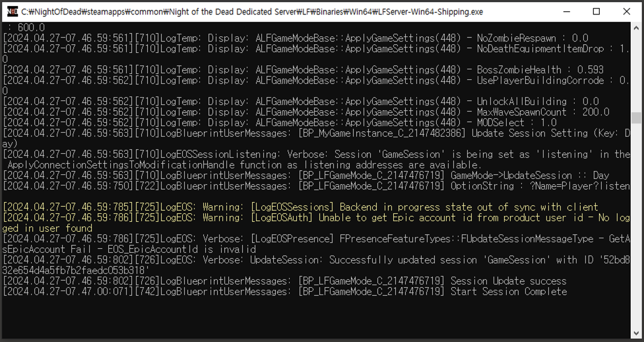Viewport: 644px width, 342px height.
Task: Click the 'OptionString : ?Name=Player' line
Action: click(x=316, y=186)
